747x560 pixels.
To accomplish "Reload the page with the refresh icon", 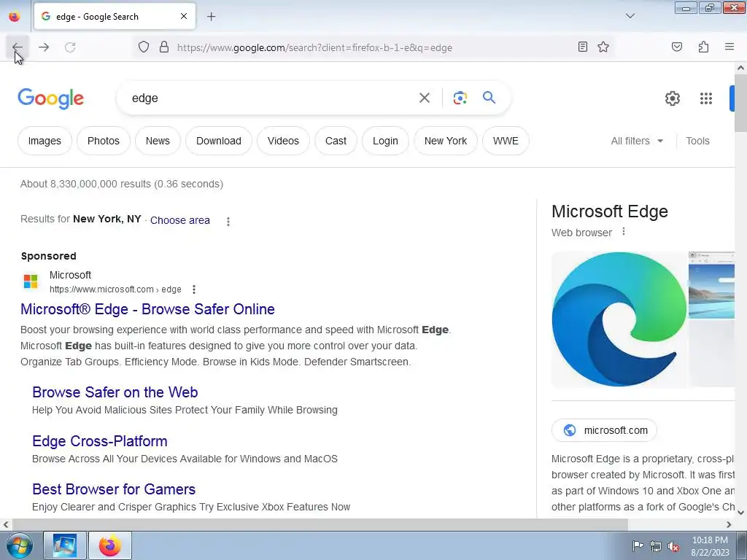I will [x=70, y=47].
